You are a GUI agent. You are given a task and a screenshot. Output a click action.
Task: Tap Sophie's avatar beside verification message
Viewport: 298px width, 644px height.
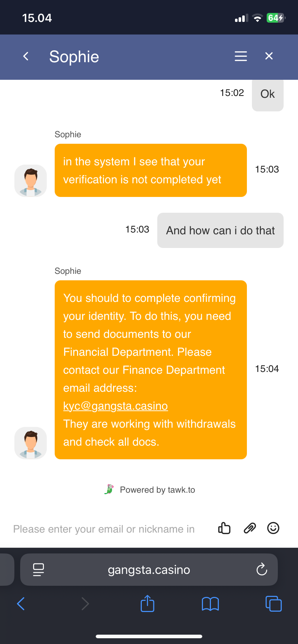[x=31, y=181]
